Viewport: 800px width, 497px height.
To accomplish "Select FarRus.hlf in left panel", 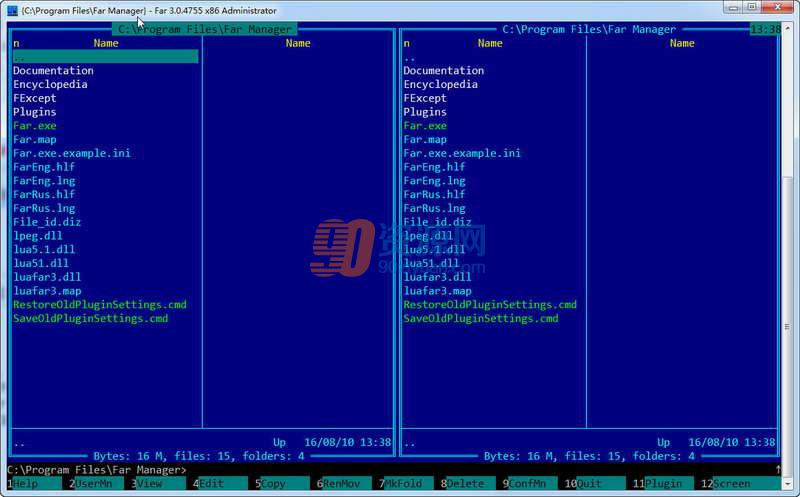I will click(44, 194).
